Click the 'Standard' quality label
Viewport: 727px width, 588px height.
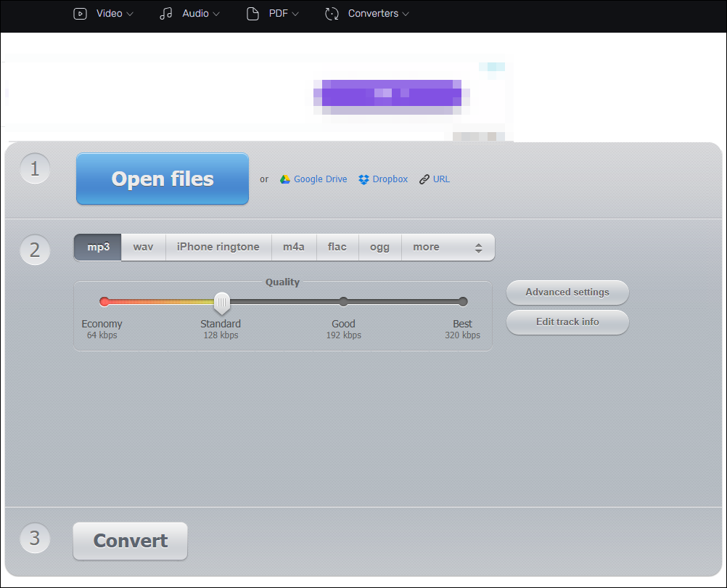point(221,324)
